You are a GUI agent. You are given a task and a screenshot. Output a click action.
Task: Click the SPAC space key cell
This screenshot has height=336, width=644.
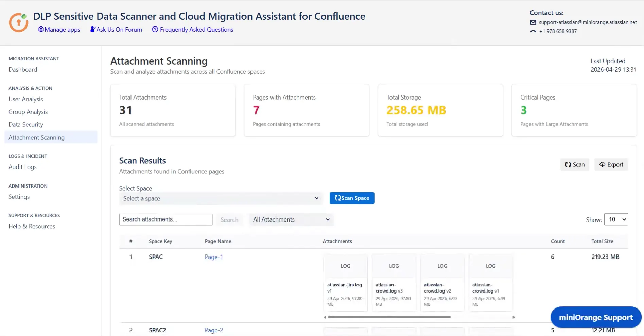coord(156,257)
